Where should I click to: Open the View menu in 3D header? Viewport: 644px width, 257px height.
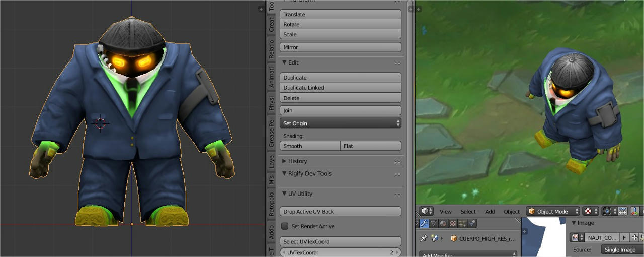pyautogui.click(x=446, y=212)
